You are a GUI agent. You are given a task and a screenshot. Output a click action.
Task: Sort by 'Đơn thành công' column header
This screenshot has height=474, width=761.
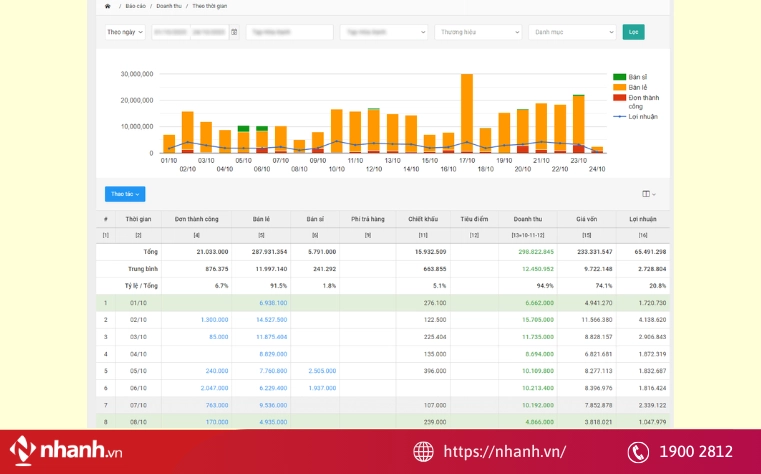[x=197, y=219]
